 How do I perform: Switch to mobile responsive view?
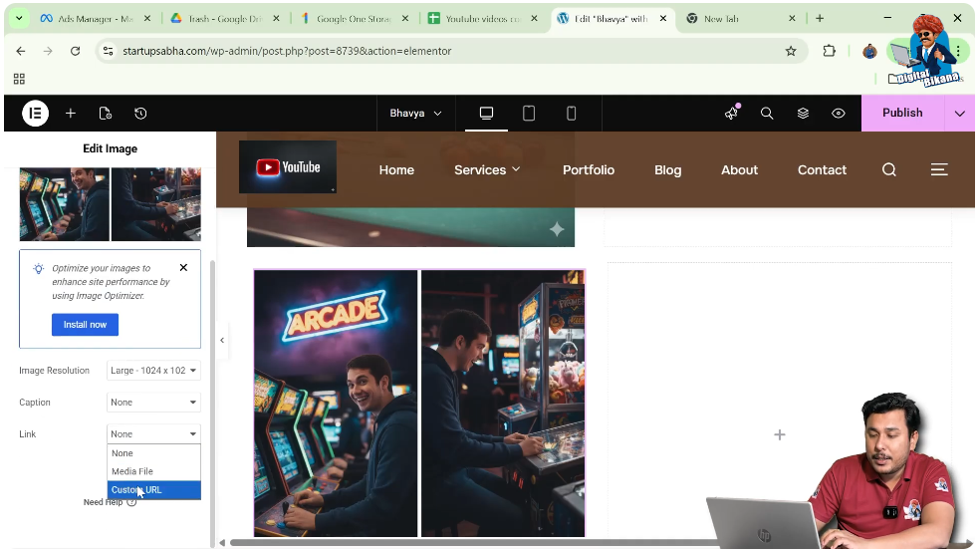click(x=571, y=114)
